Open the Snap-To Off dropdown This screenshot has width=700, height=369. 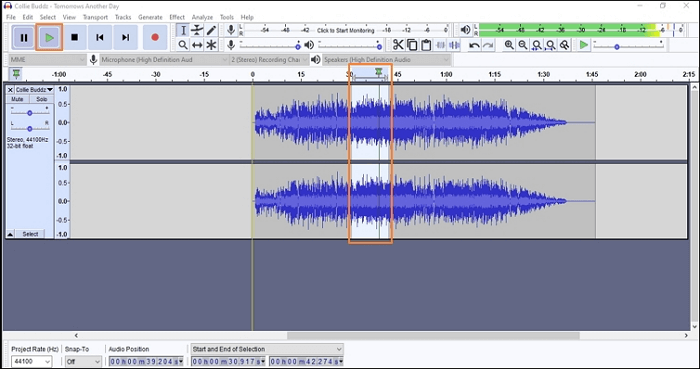tap(83, 361)
